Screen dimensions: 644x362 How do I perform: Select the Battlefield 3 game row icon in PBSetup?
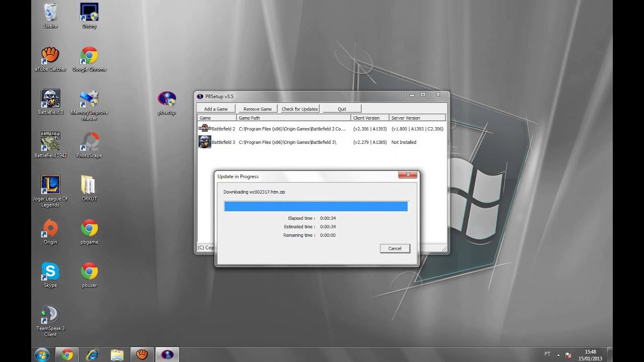click(204, 142)
